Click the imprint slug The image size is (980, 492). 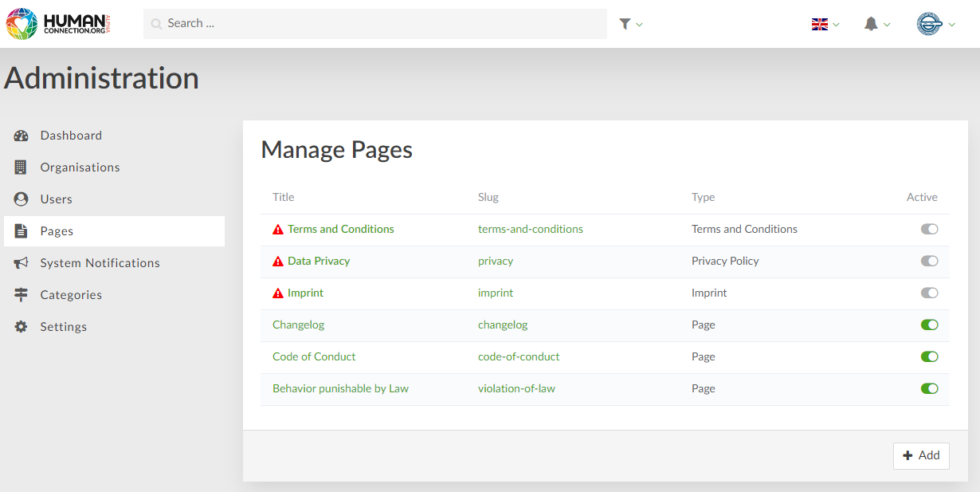(x=496, y=293)
